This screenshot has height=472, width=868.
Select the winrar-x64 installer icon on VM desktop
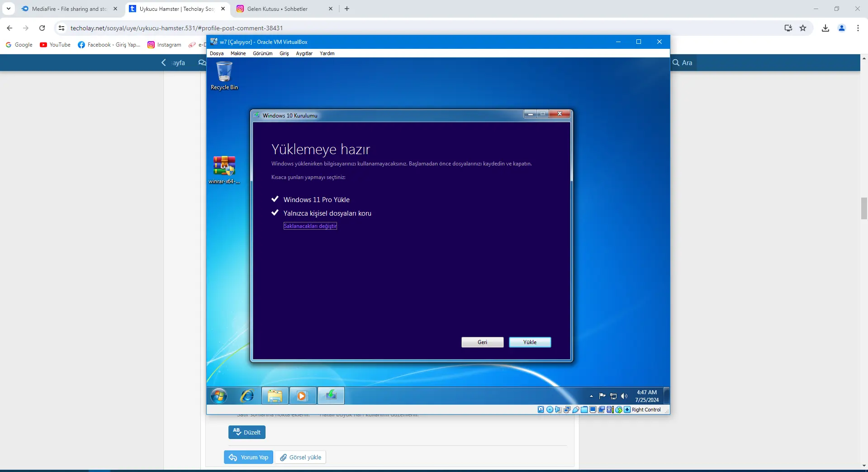224,170
